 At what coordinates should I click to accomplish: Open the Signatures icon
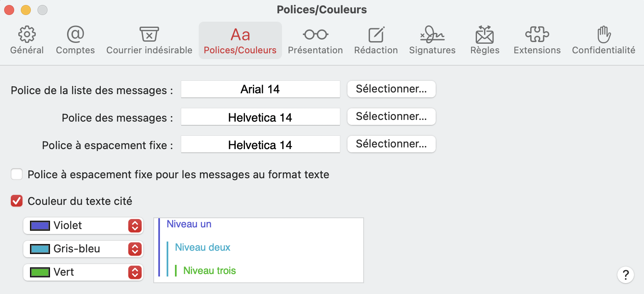[x=432, y=35]
